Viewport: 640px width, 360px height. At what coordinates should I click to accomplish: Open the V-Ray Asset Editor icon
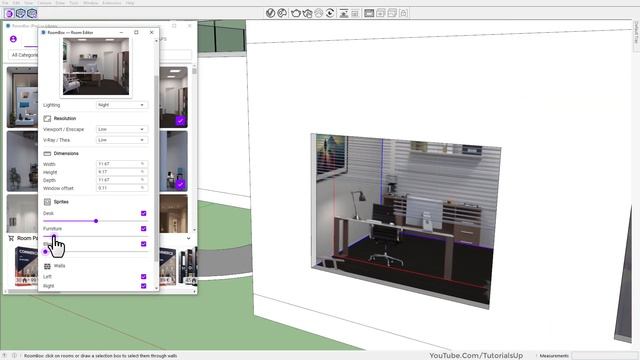pos(270,13)
